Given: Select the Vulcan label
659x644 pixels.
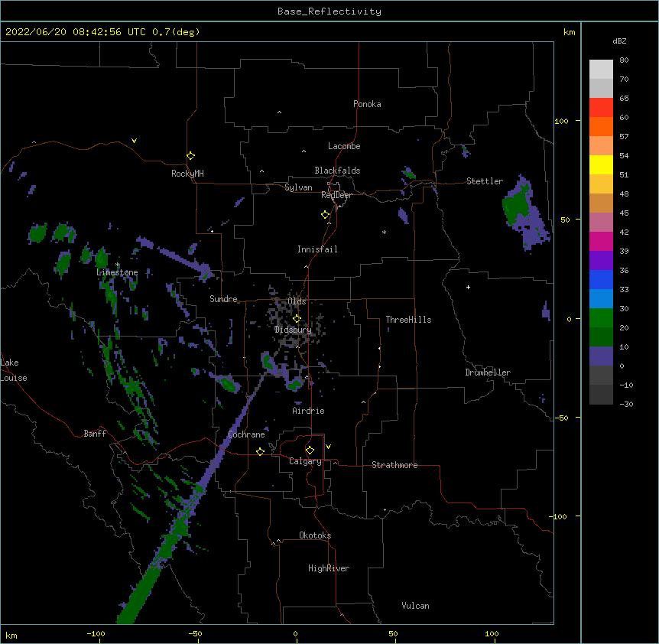Looking at the screenshot, I should coord(415,606).
